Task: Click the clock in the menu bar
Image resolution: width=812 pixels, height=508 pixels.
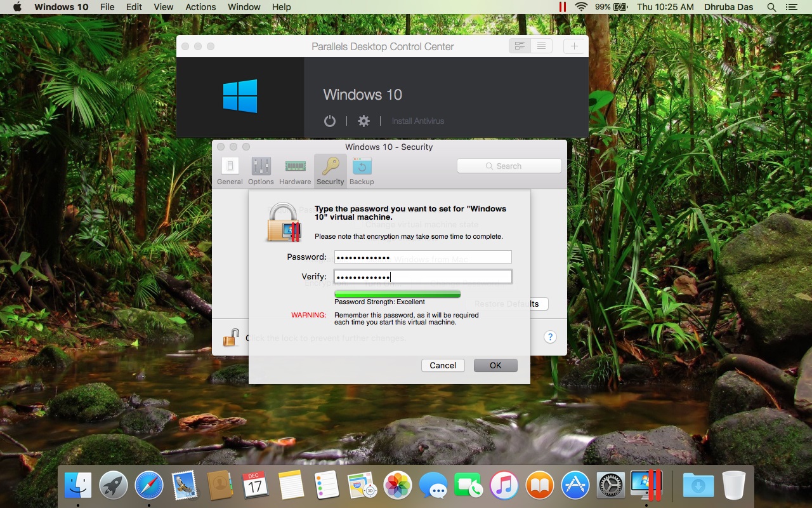Action: [x=665, y=7]
